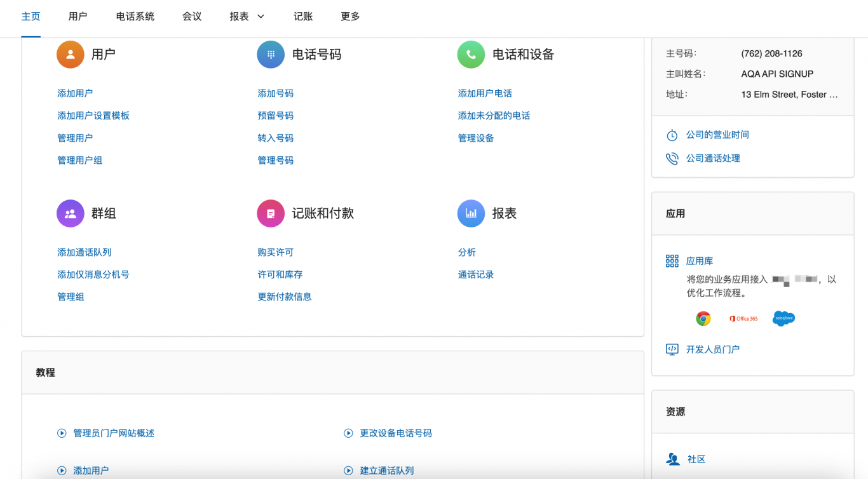Click play icon for 管理员门户网站概述
Viewport: 868px width, 479px height.
[62, 433]
